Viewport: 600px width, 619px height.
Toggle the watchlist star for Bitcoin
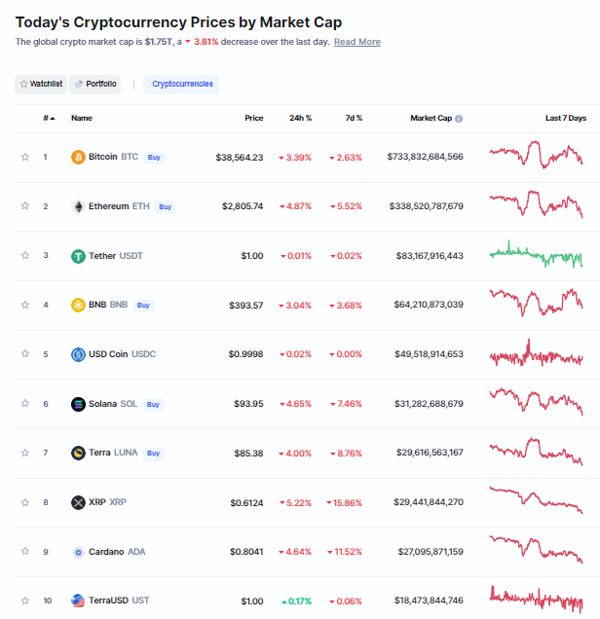(25, 157)
